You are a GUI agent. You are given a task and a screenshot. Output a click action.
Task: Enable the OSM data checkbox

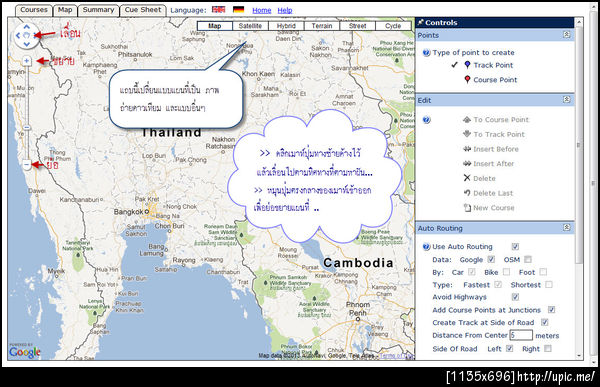click(x=528, y=259)
